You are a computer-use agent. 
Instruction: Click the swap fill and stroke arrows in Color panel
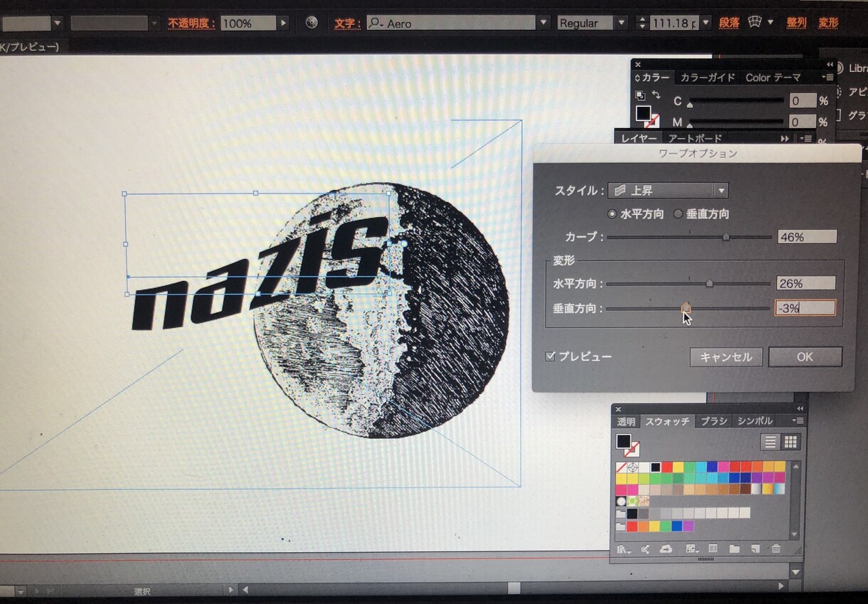click(x=656, y=95)
